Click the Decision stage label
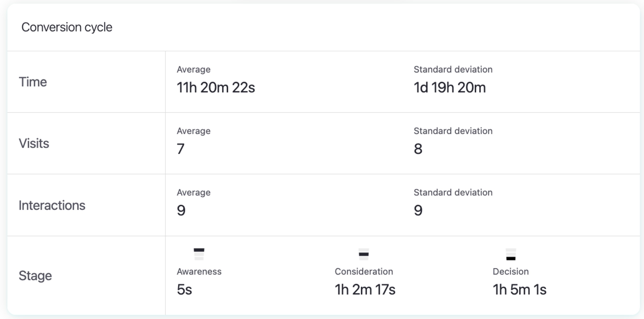The image size is (644, 319). pos(510,271)
